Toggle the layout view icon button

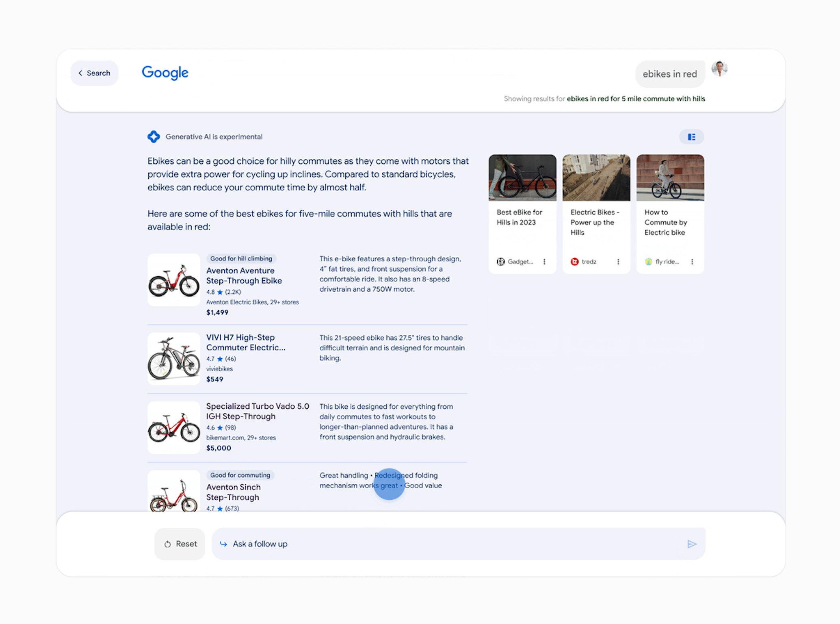tap(691, 137)
